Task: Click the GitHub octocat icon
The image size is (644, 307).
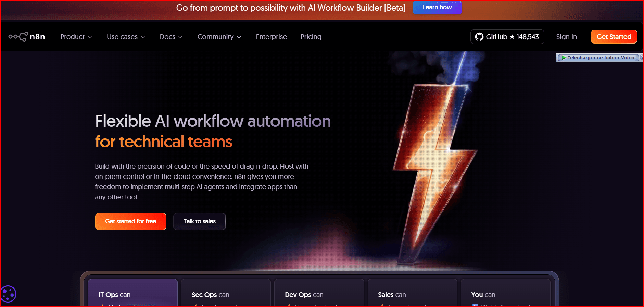Action: (479, 37)
